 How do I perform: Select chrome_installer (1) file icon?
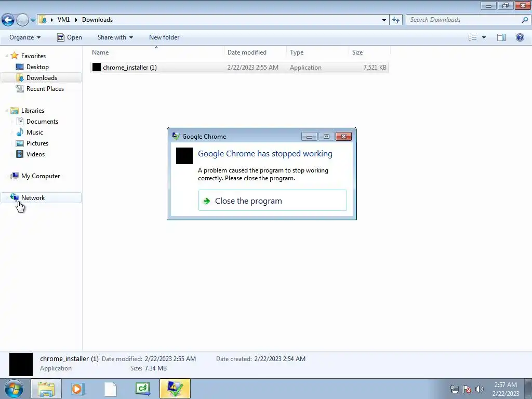[x=97, y=67]
